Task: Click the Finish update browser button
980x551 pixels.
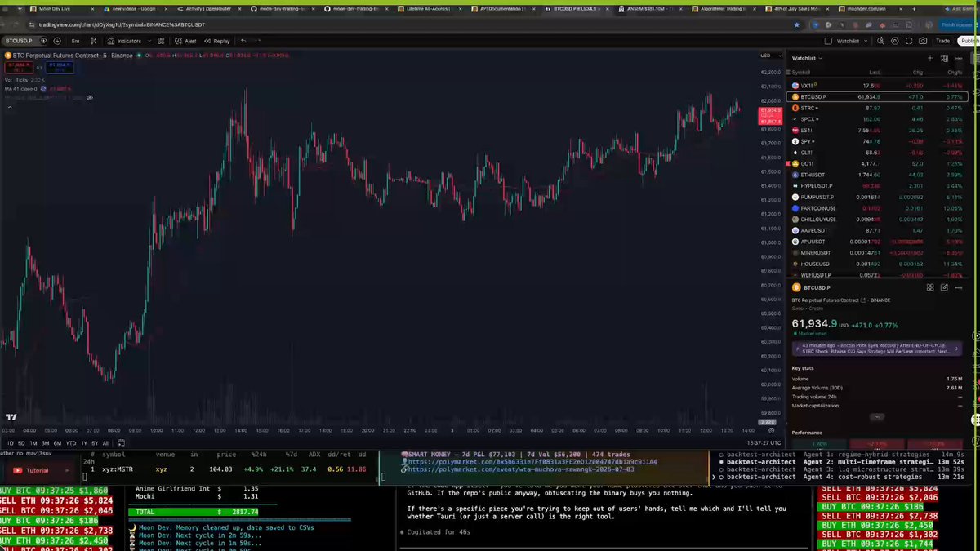Action: [957, 24]
